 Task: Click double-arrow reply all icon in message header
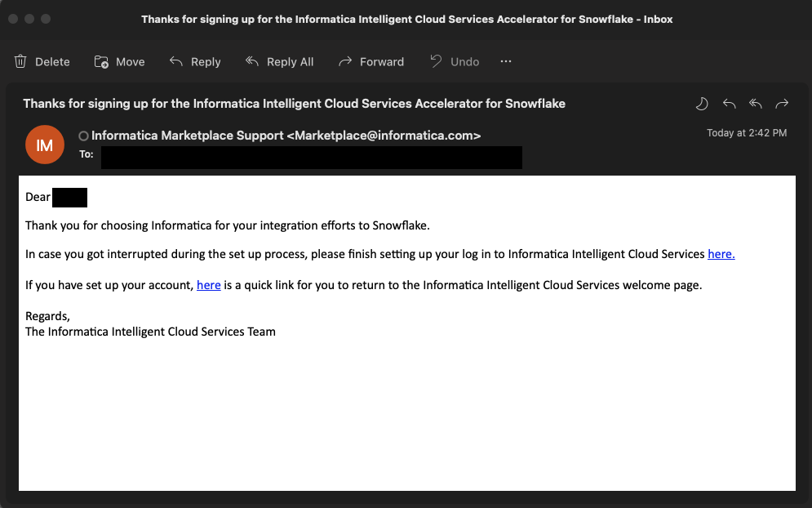click(756, 104)
